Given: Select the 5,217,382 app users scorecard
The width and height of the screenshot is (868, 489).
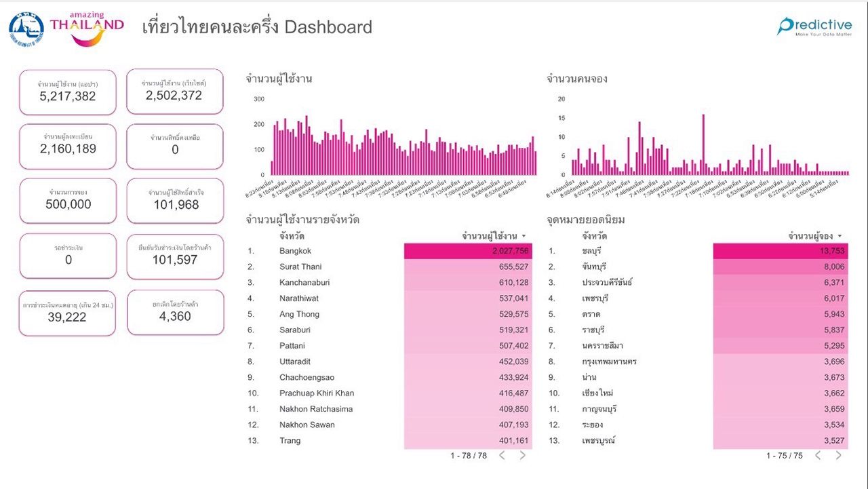Looking at the screenshot, I should (x=68, y=92).
